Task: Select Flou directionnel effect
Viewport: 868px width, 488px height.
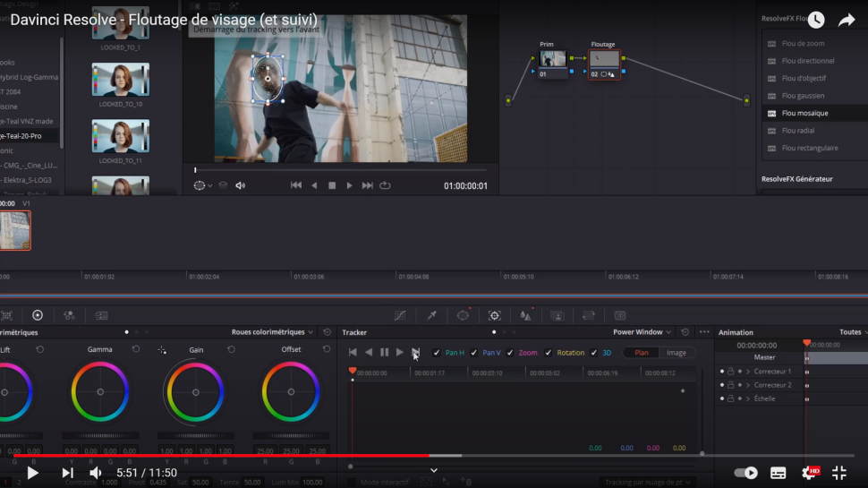Action: tap(815, 61)
